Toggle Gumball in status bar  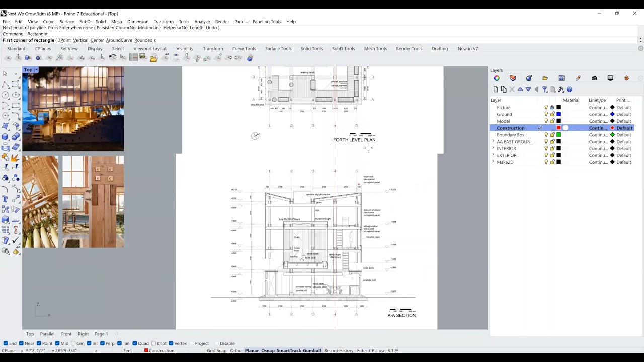click(312, 350)
